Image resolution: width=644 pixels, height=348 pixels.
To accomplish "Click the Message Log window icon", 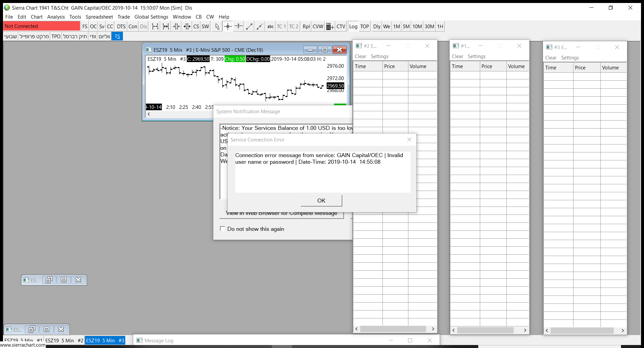I will click(x=140, y=340).
